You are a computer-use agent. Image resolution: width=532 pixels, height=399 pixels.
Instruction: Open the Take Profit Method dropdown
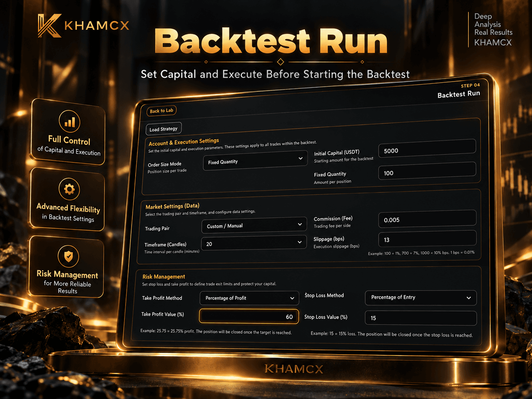249,298
